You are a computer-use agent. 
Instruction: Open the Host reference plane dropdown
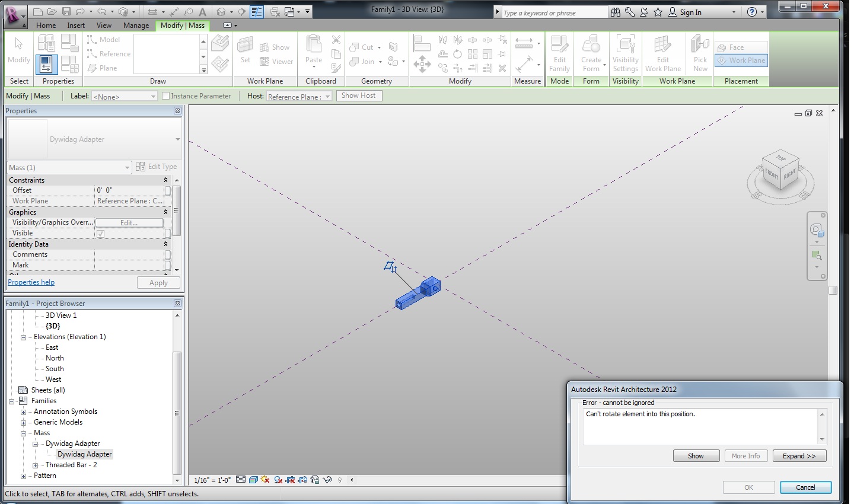299,96
